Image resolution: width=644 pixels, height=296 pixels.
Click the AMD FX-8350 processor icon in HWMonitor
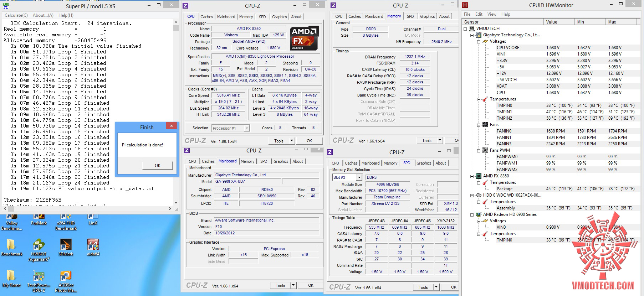[479, 176]
